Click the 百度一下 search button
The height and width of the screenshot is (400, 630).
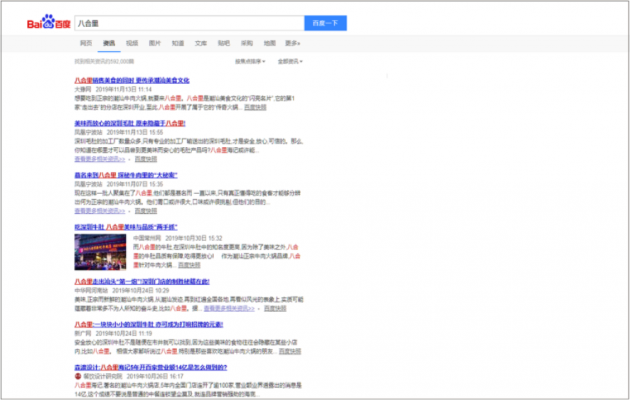tap(325, 22)
